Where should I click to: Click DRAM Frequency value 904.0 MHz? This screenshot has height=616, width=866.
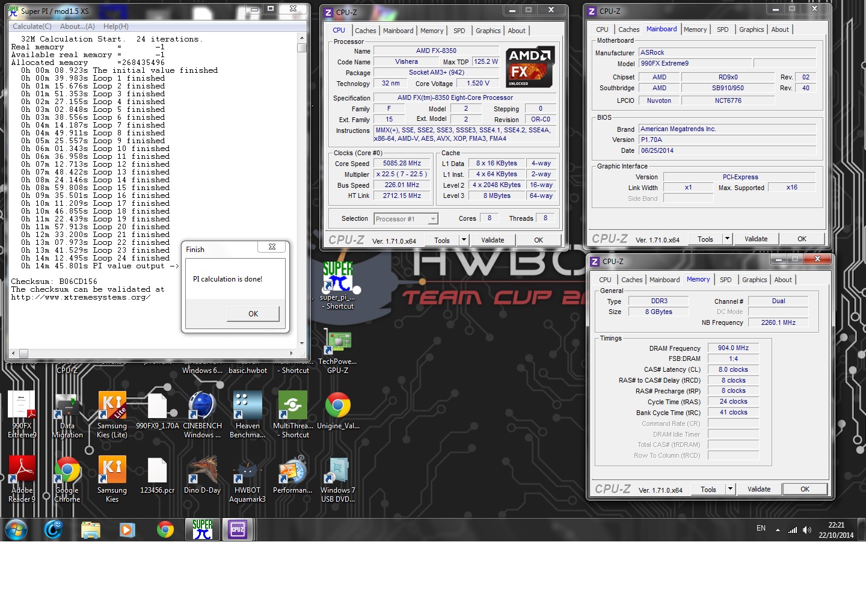733,348
